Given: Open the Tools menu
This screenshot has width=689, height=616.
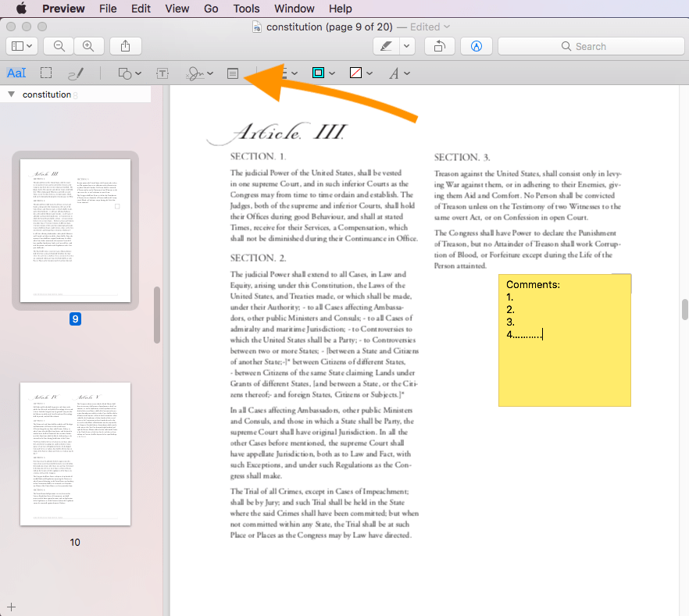Looking at the screenshot, I should coord(246,9).
